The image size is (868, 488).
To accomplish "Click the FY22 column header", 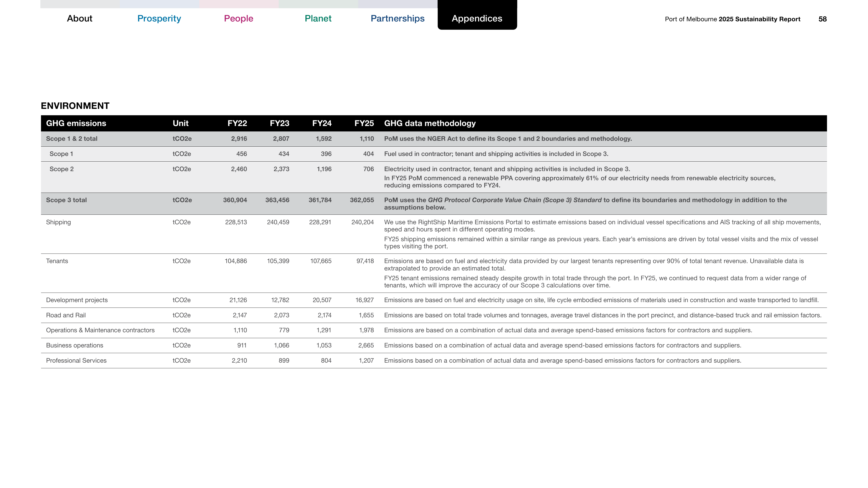I will (237, 123).
